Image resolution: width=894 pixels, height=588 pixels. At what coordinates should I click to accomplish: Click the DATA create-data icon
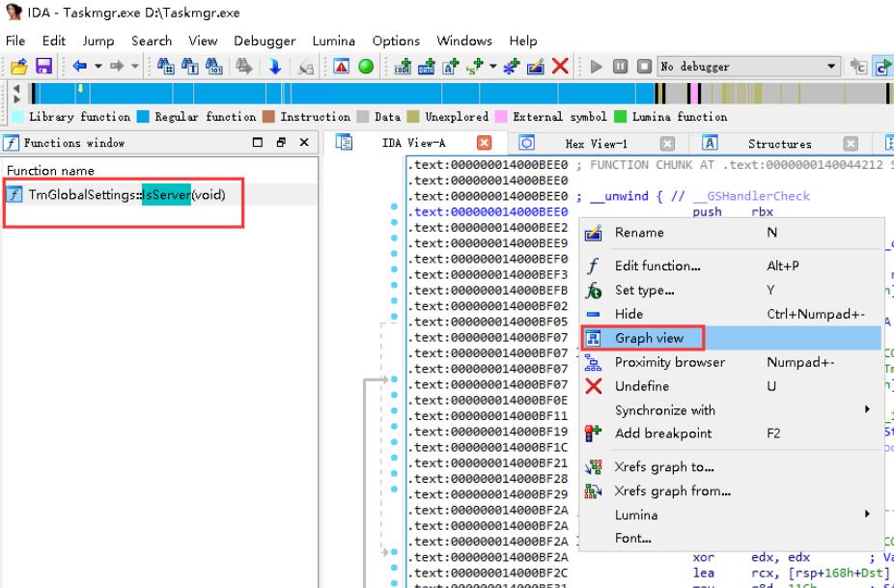427,67
